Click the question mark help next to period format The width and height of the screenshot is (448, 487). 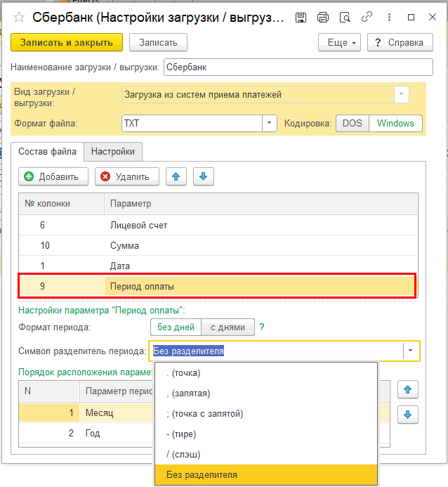[262, 327]
